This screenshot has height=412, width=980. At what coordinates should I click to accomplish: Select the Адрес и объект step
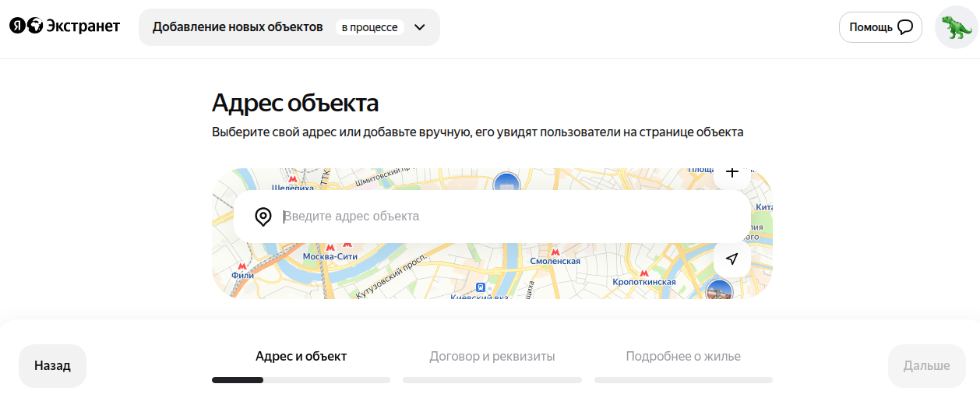click(x=301, y=357)
